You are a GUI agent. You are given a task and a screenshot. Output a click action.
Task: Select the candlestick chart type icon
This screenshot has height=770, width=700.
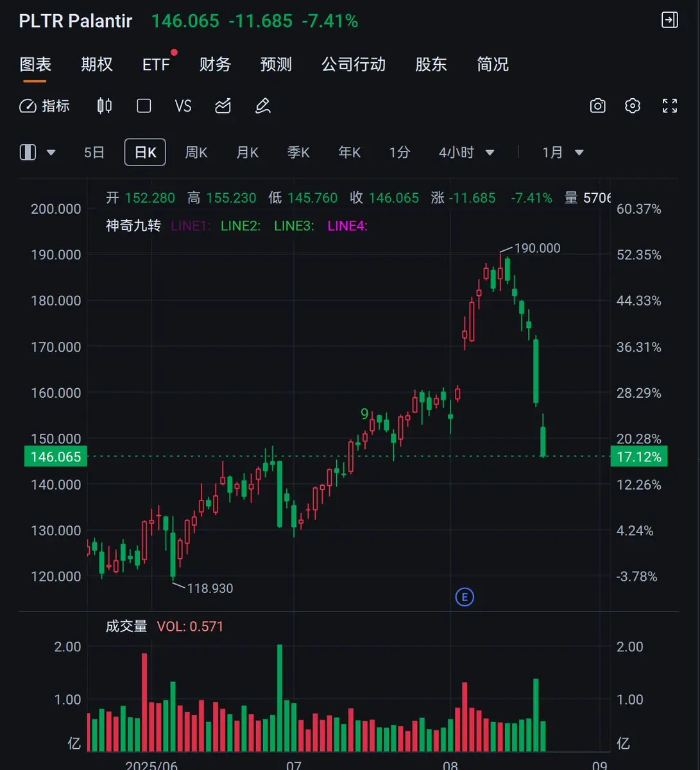[105, 106]
